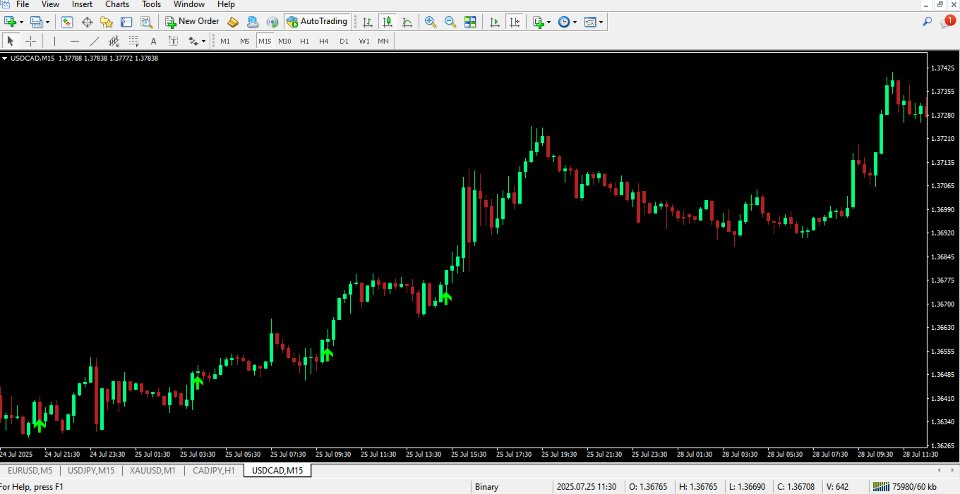The width and height of the screenshot is (960, 494).
Task: Expand the arrows tool dropdown arrow
Action: click(204, 41)
